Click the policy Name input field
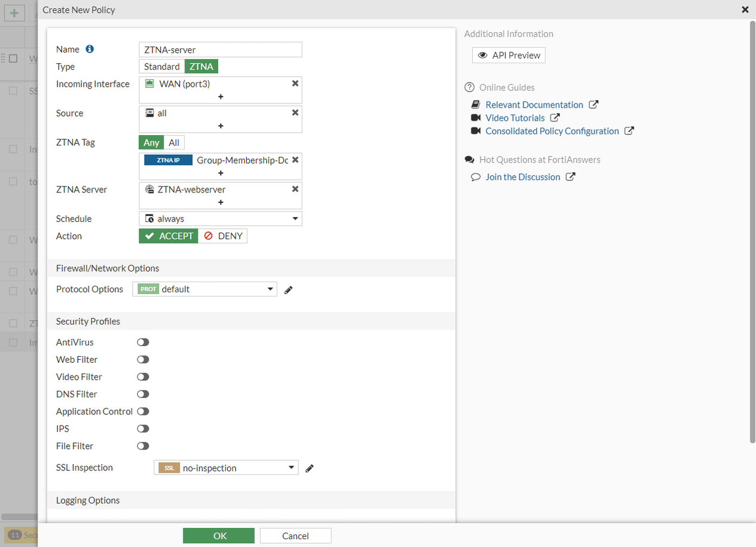 click(221, 50)
